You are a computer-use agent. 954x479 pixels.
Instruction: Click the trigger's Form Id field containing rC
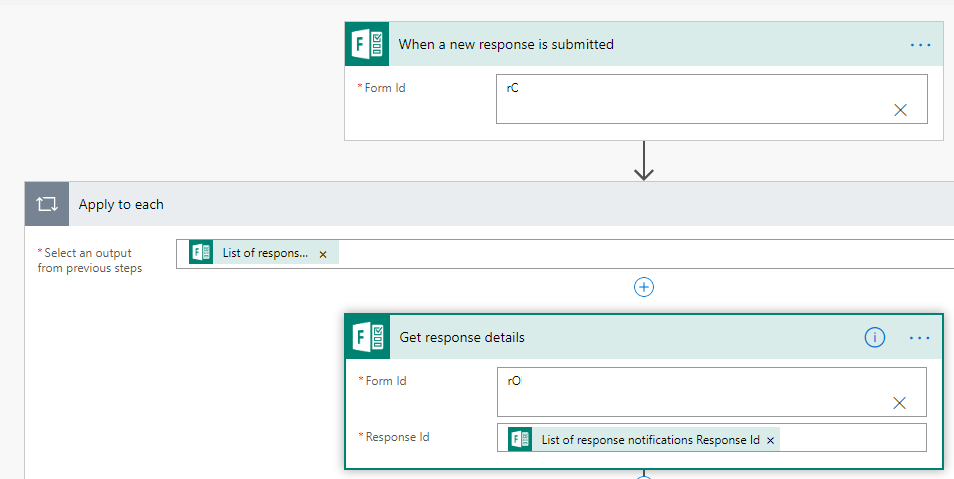[711, 99]
